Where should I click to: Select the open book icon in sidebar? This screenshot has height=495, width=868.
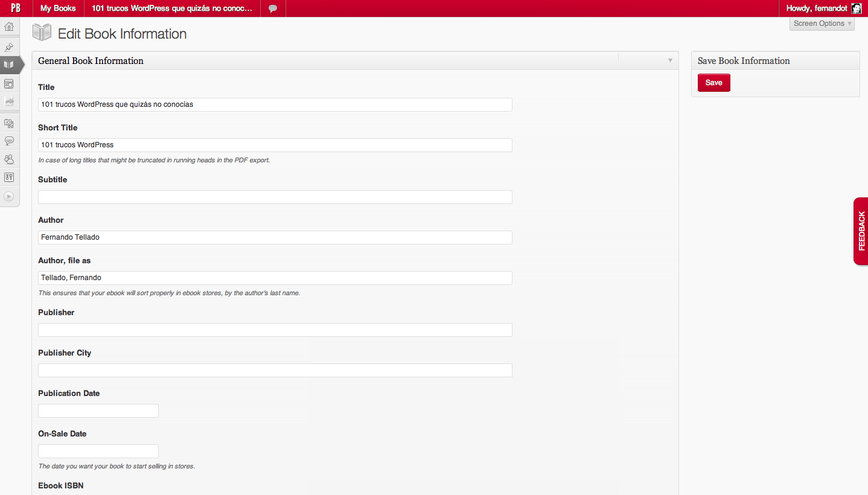(9, 65)
